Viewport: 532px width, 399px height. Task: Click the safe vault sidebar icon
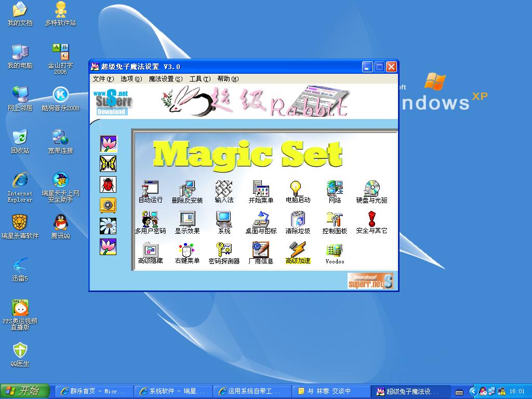108,205
